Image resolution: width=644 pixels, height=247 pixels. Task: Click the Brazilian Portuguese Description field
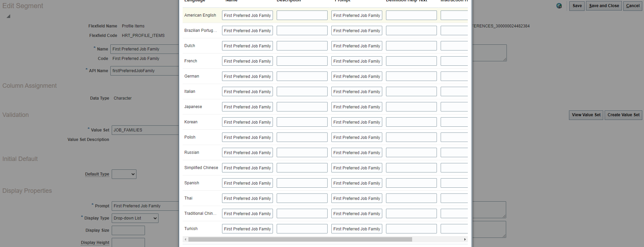pyautogui.click(x=302, y=30)
